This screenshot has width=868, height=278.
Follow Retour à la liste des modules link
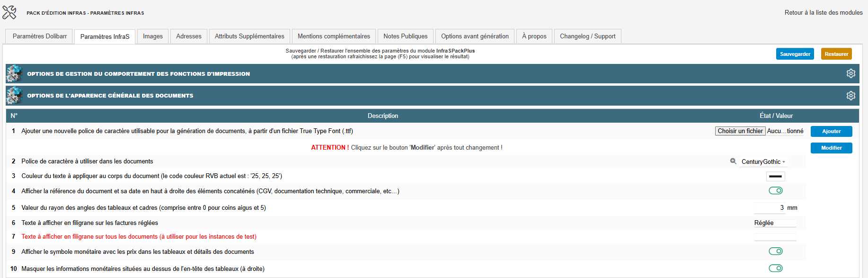[824, 13]
